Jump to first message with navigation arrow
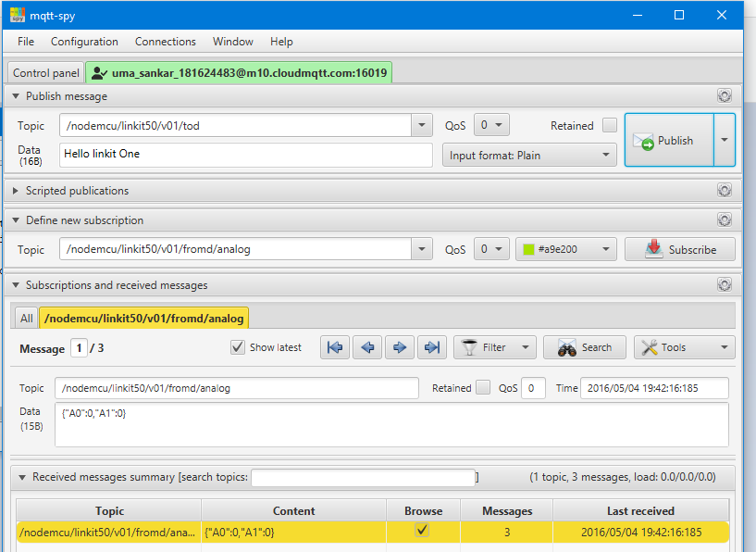This screenshot has height=552, width=756. click(x=335, y=347)
